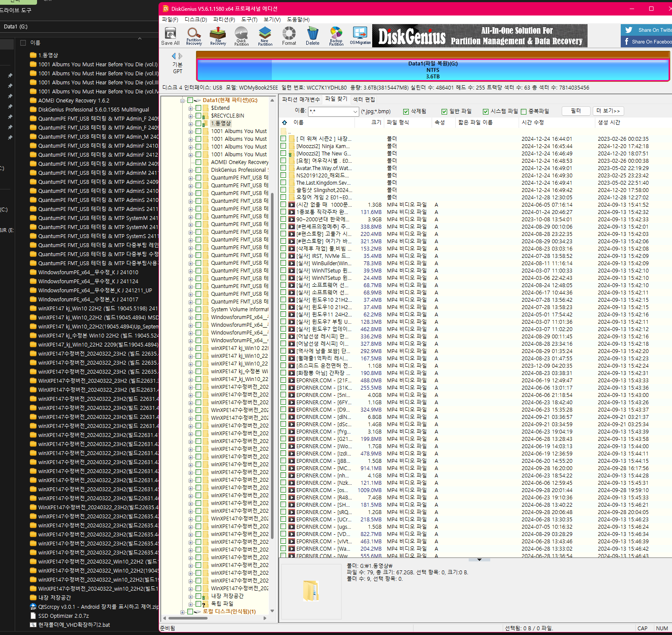
Task: Collapse Explorer column header chevron
Action: tap(140, 39)
